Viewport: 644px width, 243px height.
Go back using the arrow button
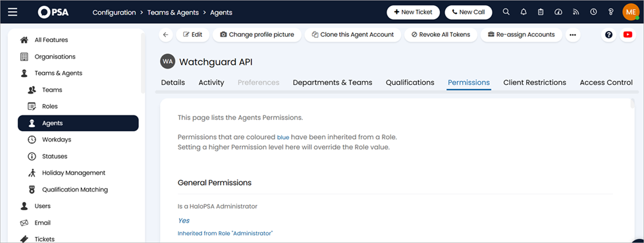(x=165, y=35)
